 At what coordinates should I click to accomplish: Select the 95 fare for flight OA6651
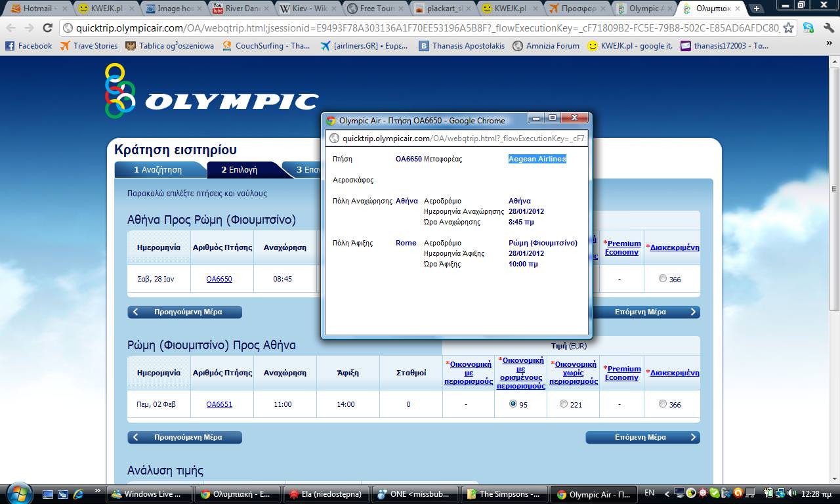coord(513,404)
